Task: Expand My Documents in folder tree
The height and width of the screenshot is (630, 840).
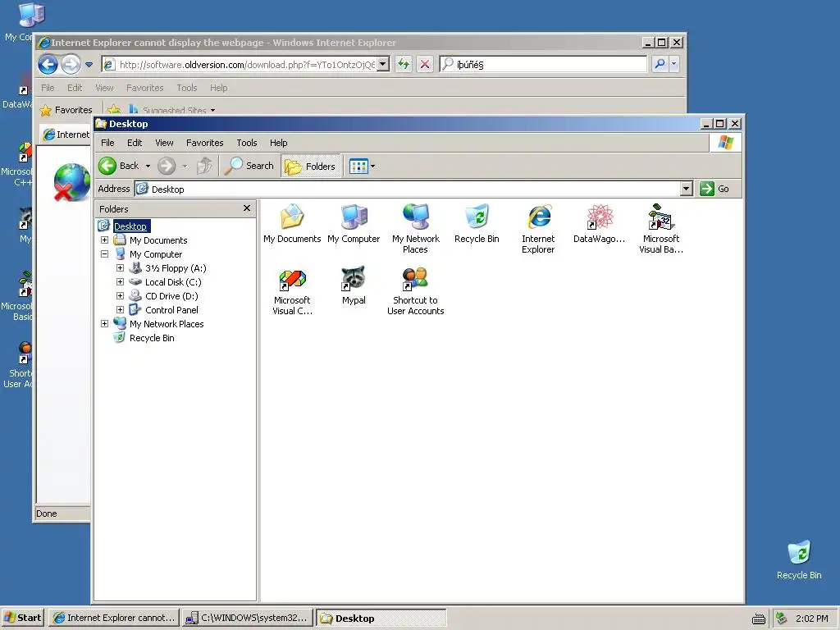Action: tap(104, 240)
